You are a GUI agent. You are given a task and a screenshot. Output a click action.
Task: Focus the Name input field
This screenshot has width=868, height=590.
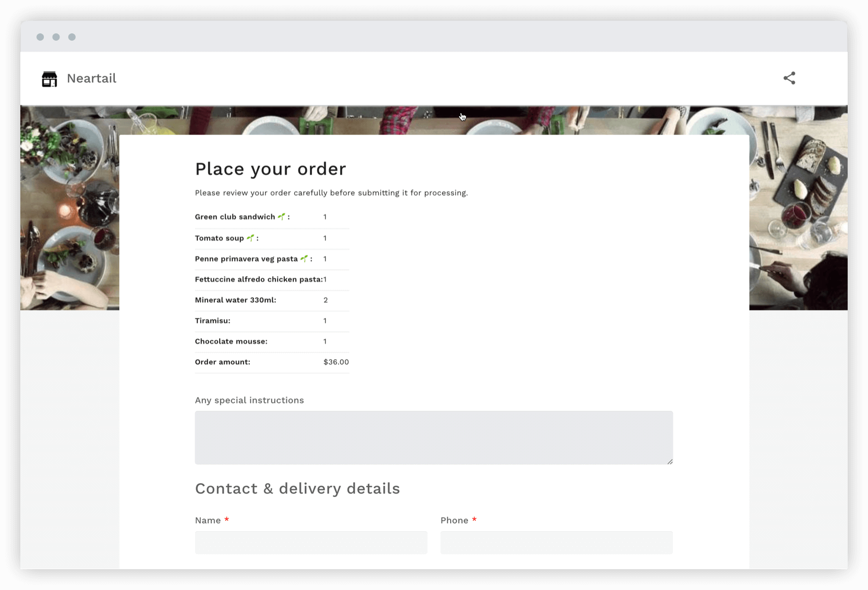tap(311, 542)
